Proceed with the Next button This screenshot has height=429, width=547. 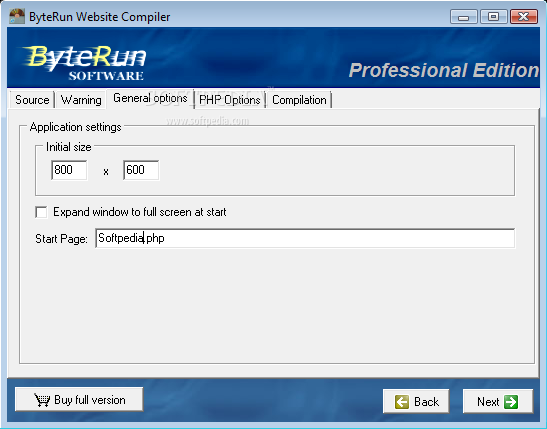[498, 401]
